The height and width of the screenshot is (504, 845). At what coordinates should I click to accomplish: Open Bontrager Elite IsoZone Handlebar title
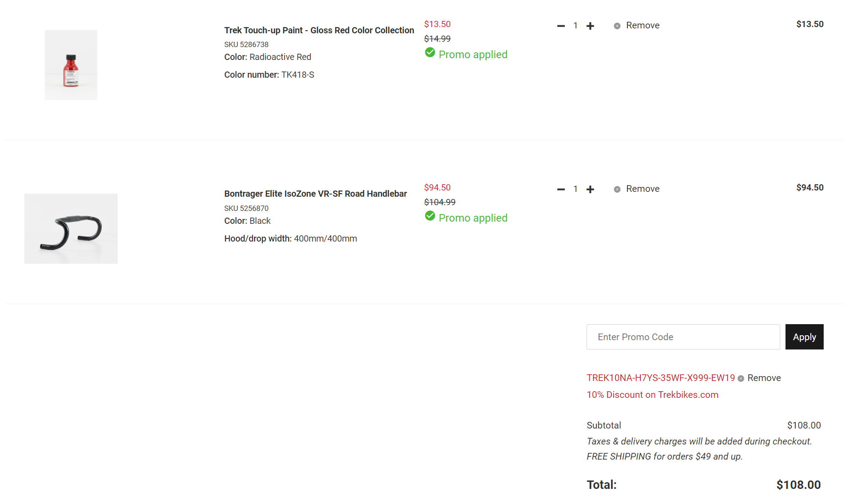315,194
